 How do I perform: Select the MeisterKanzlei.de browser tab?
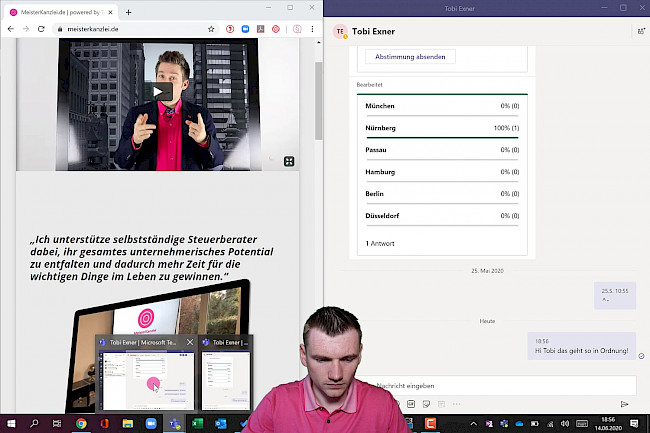tap(62, 11)
